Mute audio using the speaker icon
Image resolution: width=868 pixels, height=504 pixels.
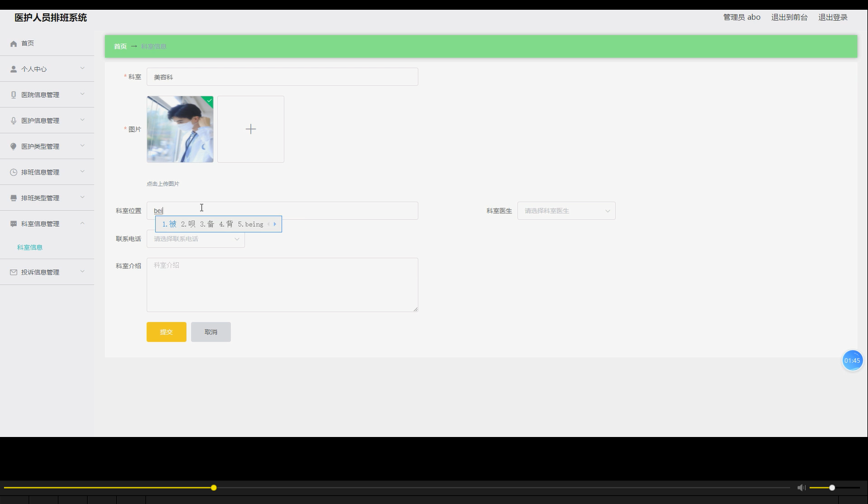point(801,487)
